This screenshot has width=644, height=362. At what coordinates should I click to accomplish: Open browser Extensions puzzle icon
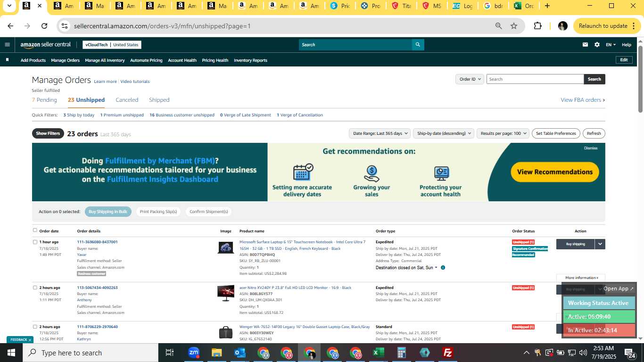click(537, 26)
